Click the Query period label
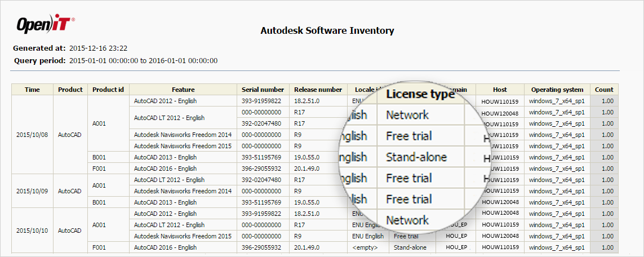644x257 pixels. click(x=40, y=61)
